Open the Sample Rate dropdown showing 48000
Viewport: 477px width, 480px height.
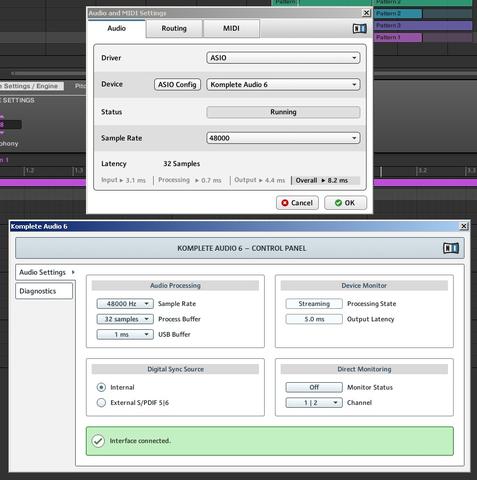[283, 138]
